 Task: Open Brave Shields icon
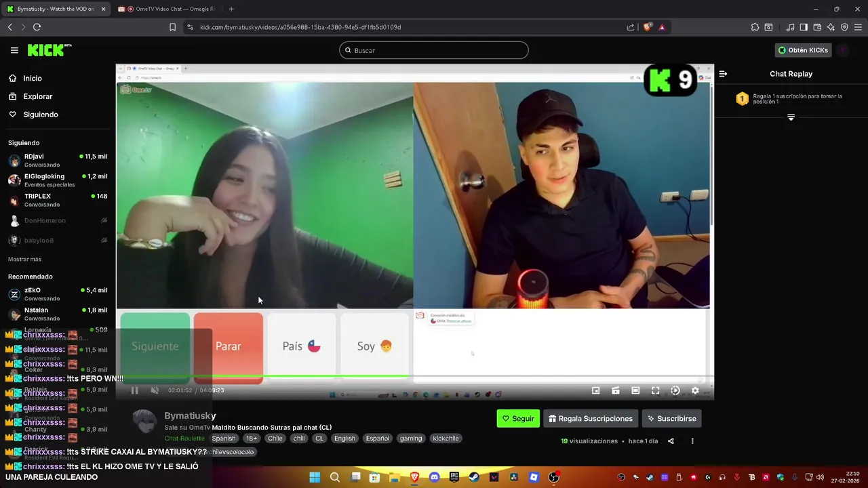(648, 27)
